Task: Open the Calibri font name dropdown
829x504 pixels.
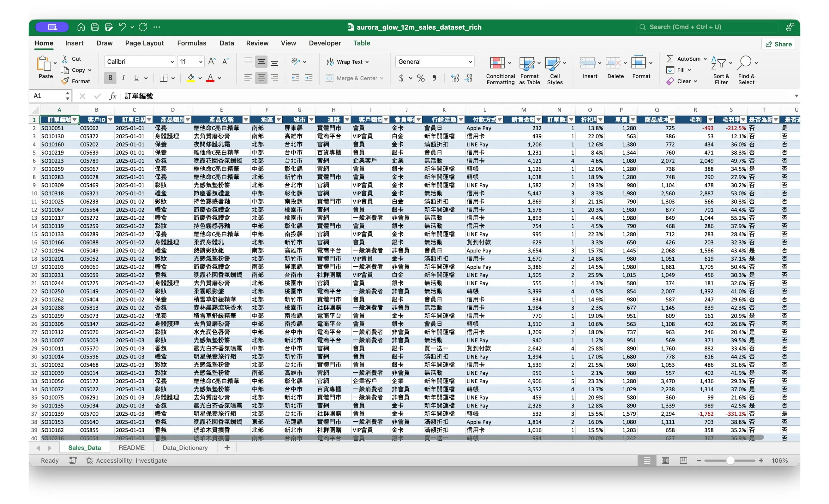Action: click(172, 62)
